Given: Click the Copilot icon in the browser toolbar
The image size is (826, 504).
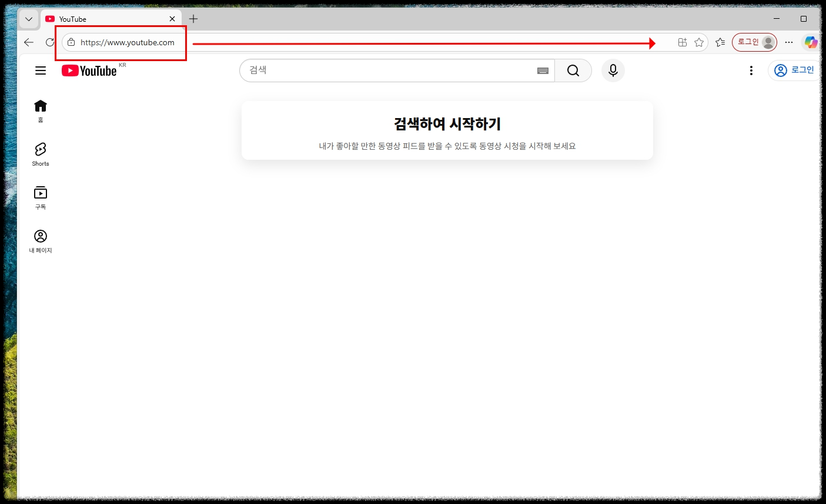Looking at the screenshot, I should tap(811, 42).
